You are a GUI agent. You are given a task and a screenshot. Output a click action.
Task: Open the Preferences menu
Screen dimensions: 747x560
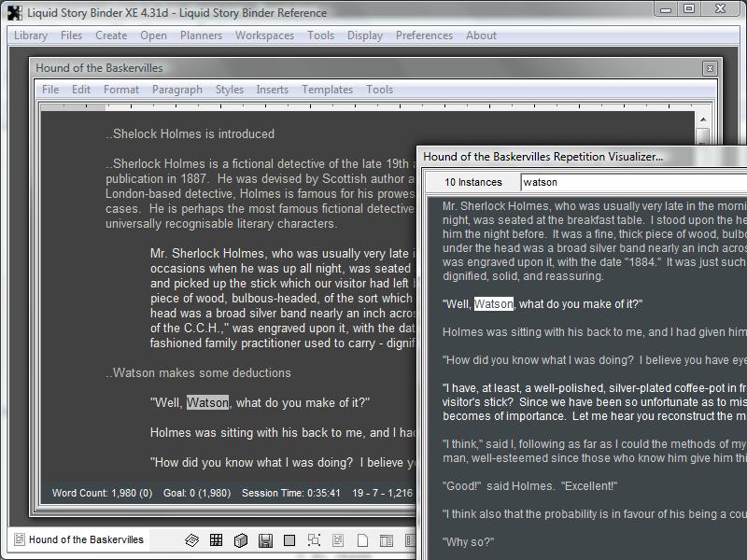click(x=424, y=35)
